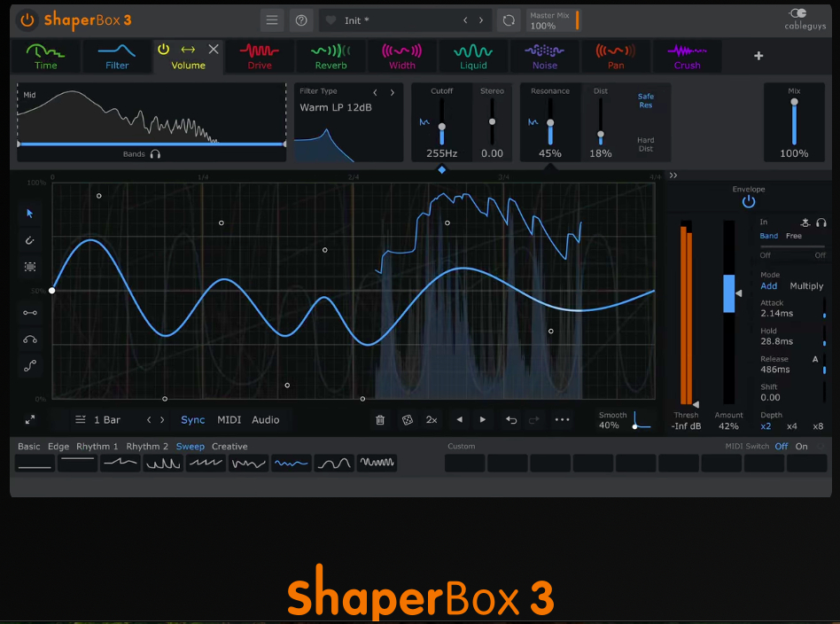Collapse the Envelope panel with the double chevron
Viewport: 840px width, 624px height.
pyautogui.click(x=673, y=175)
